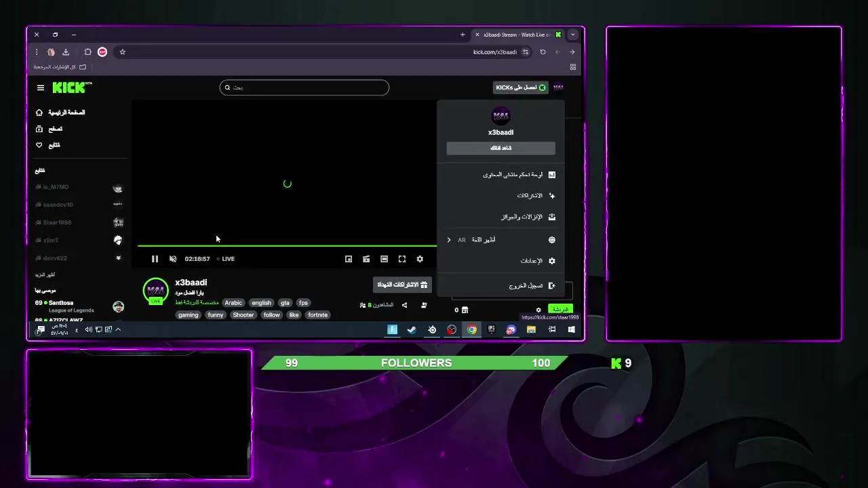Toggle fullscreen mode on the player

click(402, 259)
